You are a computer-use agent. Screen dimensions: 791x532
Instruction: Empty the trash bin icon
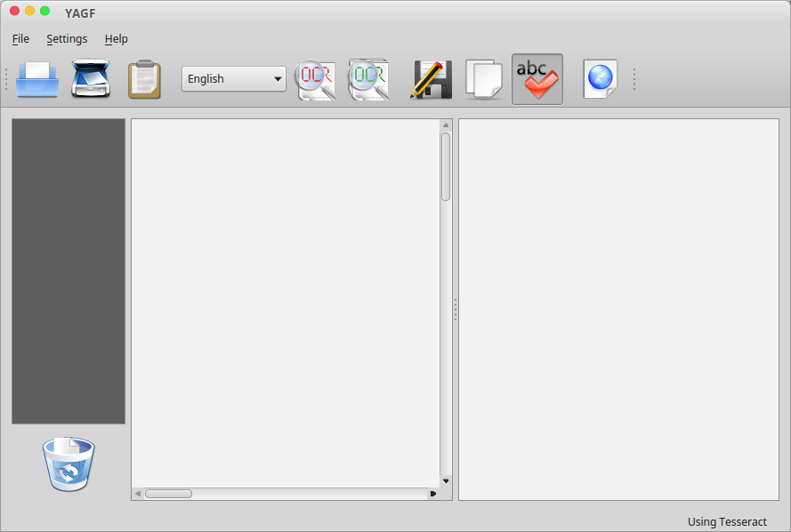68,463
